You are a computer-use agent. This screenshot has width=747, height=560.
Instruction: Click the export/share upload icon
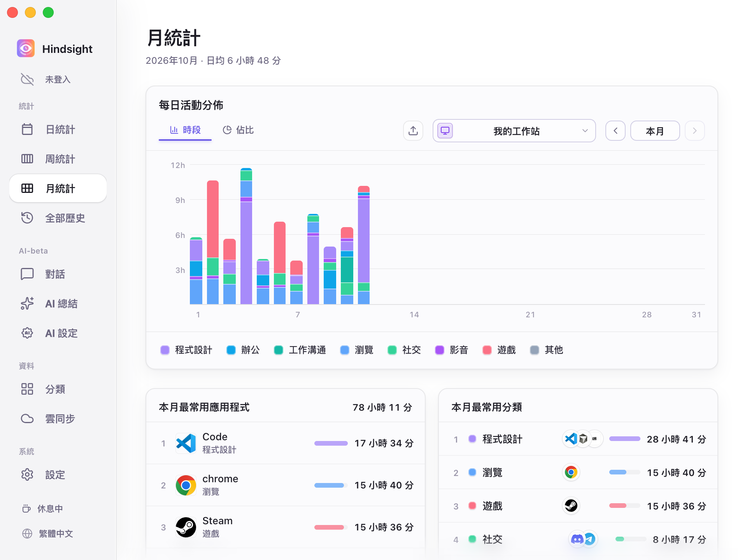pyautogui.click(x=413, y=131)
